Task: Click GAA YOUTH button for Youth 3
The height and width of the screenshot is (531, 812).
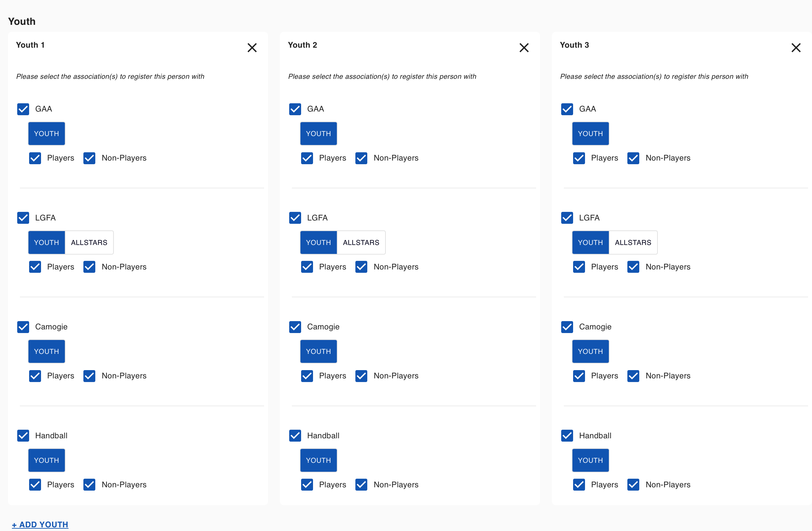Action: (x=590, y=134)
